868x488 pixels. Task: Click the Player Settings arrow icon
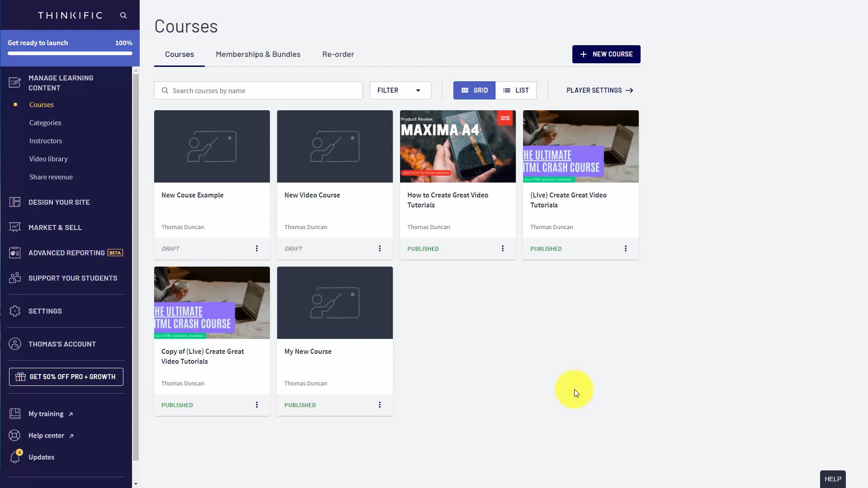(x=629, y=90)
